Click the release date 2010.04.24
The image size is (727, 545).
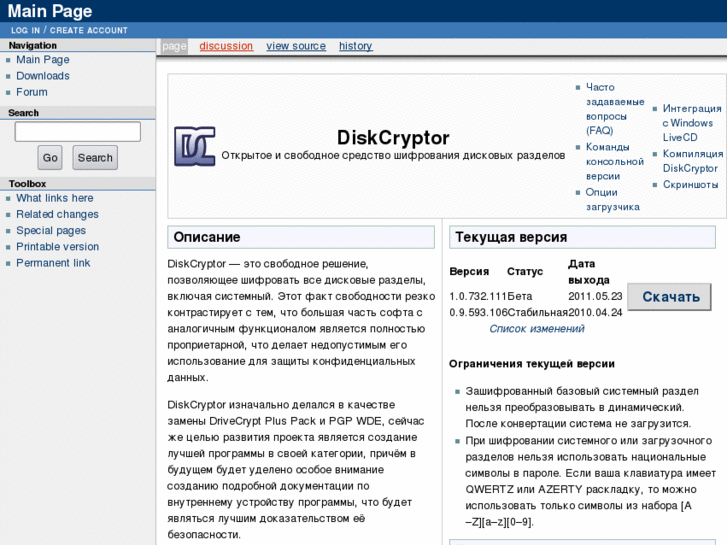[x=595, y=313]
